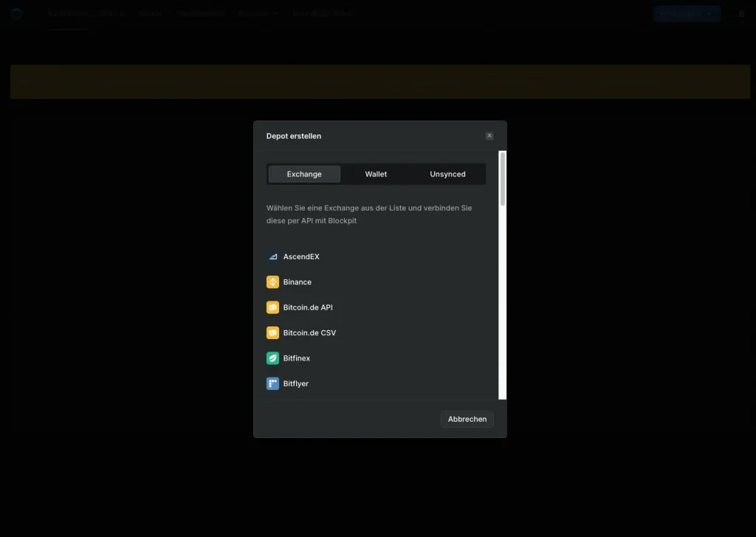This screenshot has height=537, width=756.
Task: Click the green Bitfinex leaf icon
Action: click(272, 358)
